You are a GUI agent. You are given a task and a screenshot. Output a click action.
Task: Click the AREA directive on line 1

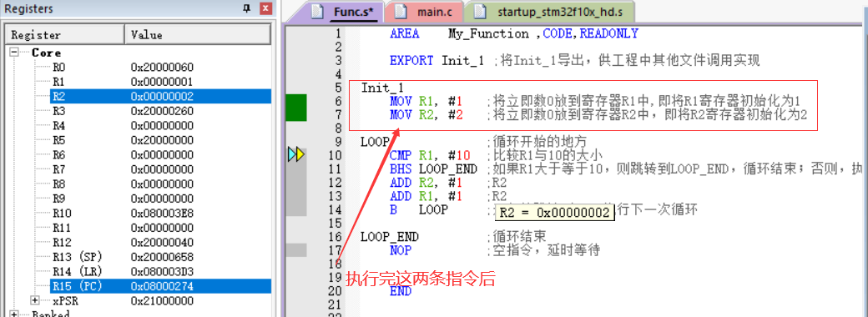point(404,33)
